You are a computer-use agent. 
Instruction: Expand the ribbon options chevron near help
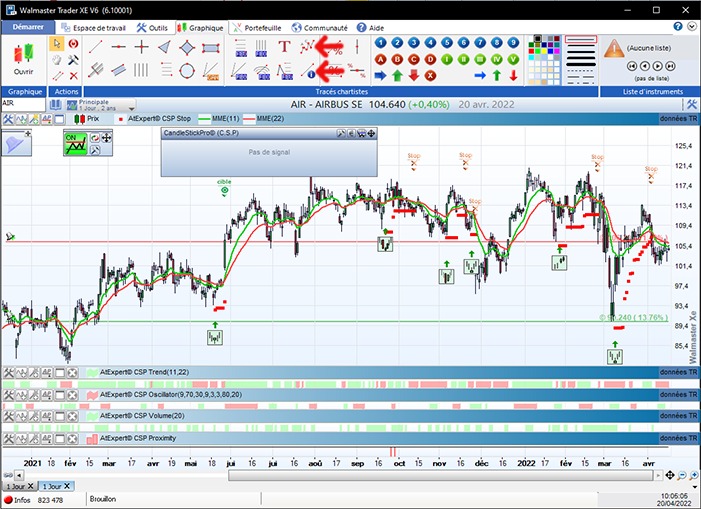click(x=692, y=26)
